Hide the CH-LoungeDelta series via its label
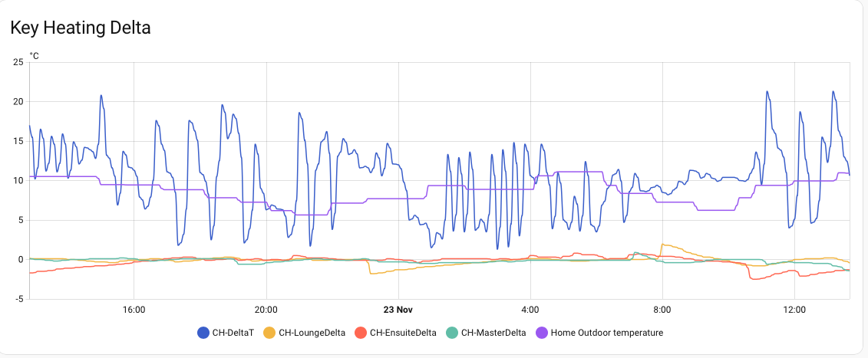868x358 pixels. (309, 333)
